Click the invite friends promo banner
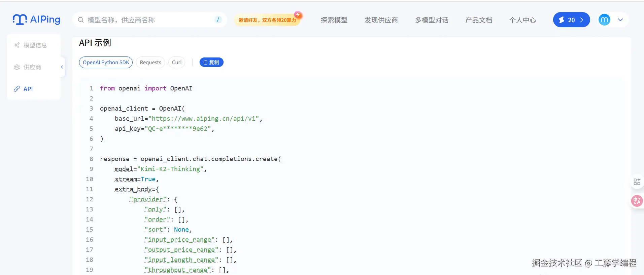The image size is (644, 275). click(268, 20)
